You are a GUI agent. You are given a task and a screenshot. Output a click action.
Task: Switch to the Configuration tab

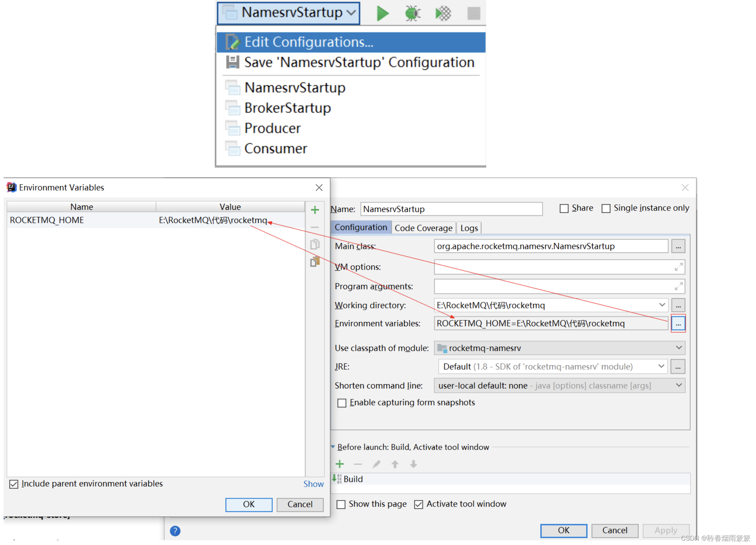[361, 228]
